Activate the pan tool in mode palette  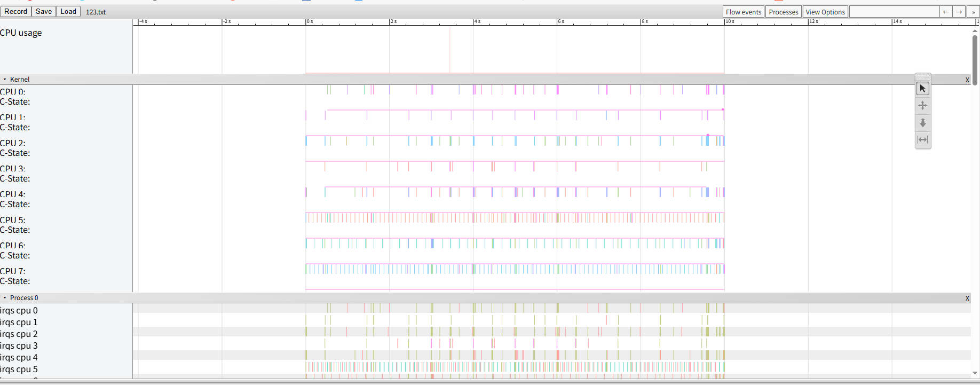[922, 106]
